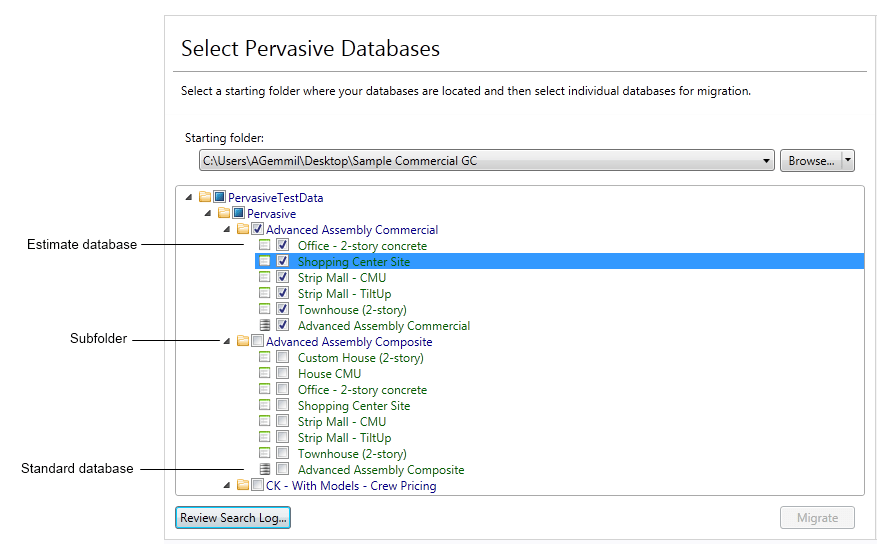Uncheck the checked Strip Mall - CMU box
Viewport: 883px width, 550px height.
(283, 277)
